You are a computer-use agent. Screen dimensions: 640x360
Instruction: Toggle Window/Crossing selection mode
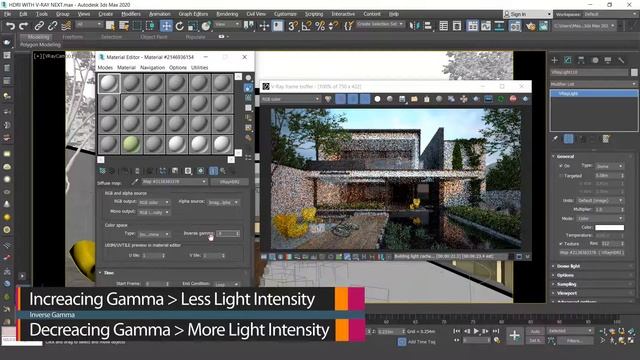pos(151,26)
